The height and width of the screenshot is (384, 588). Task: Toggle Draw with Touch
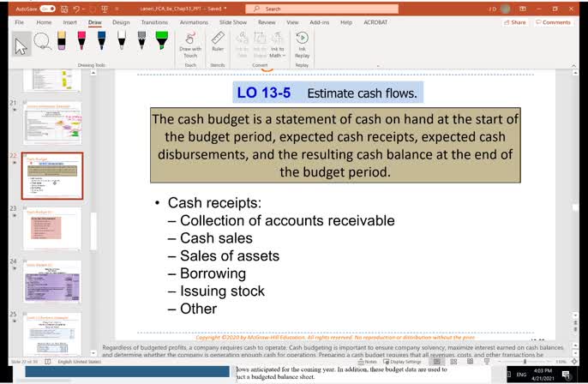pyautogui.click(x=190, y=45)
